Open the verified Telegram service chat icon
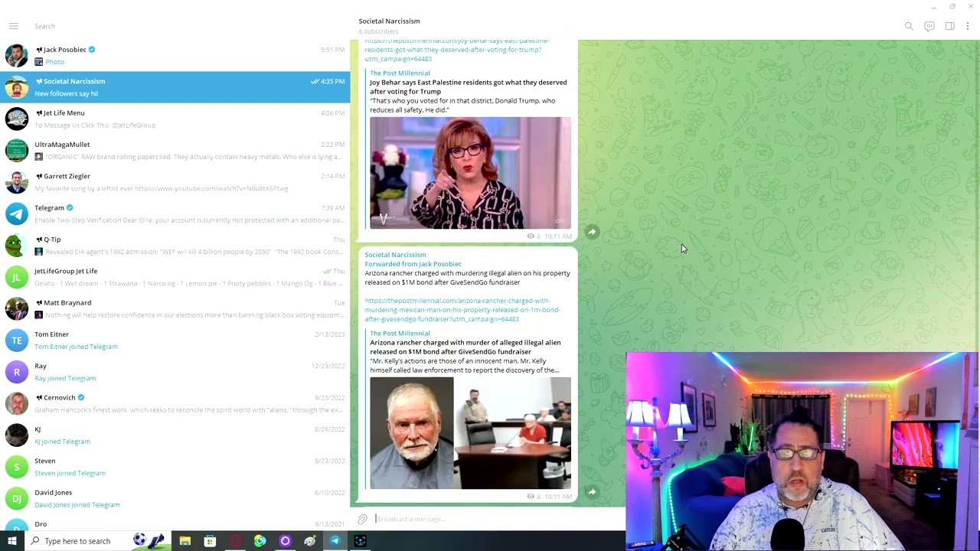 17,214
